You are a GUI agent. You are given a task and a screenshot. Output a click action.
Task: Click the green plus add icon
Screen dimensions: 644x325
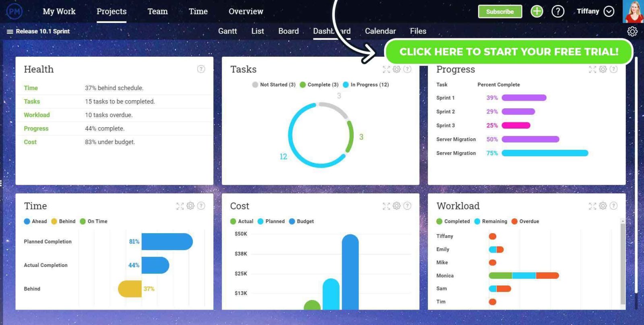[x=537, y=11]
